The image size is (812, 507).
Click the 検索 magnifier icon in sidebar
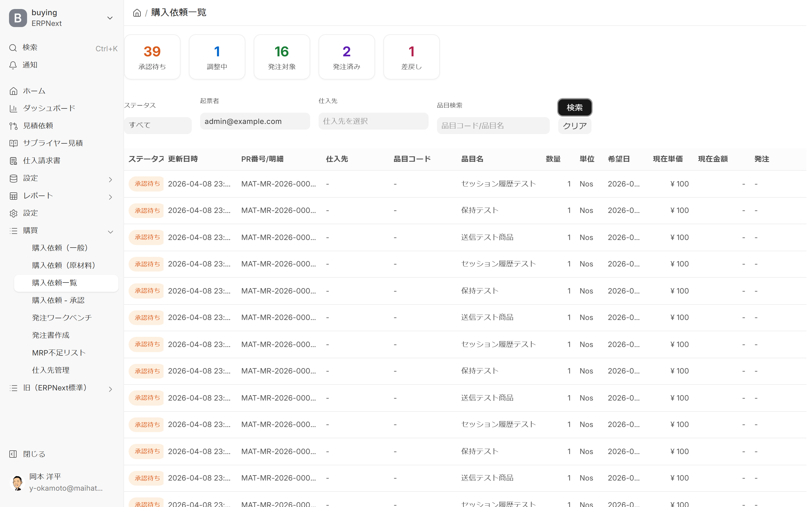click(x=13, y=48)
